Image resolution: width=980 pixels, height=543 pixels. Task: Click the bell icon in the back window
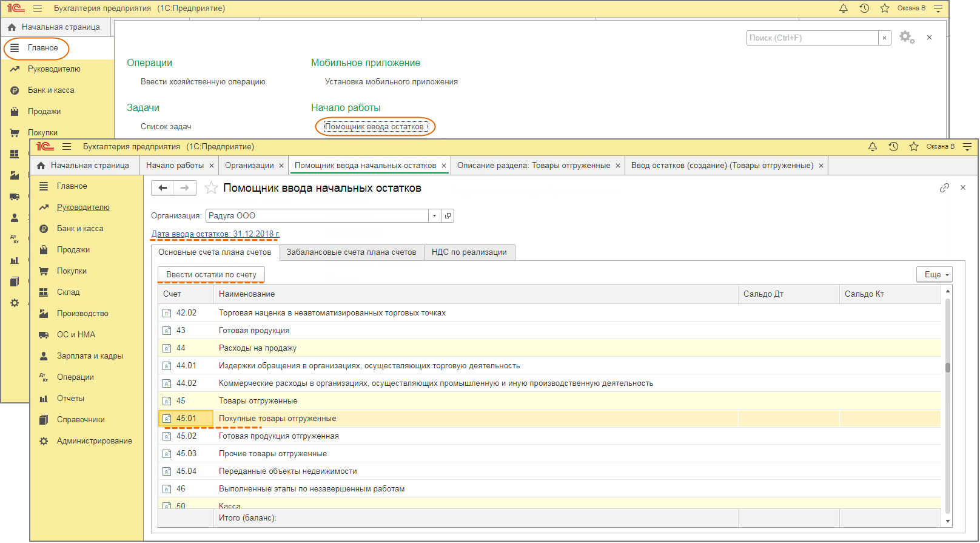(844, 8)
